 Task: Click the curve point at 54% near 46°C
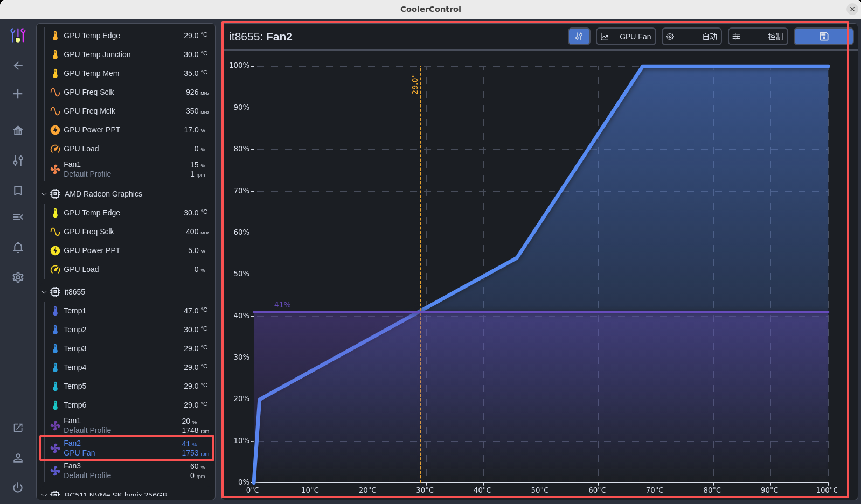[x=517, y=258]
